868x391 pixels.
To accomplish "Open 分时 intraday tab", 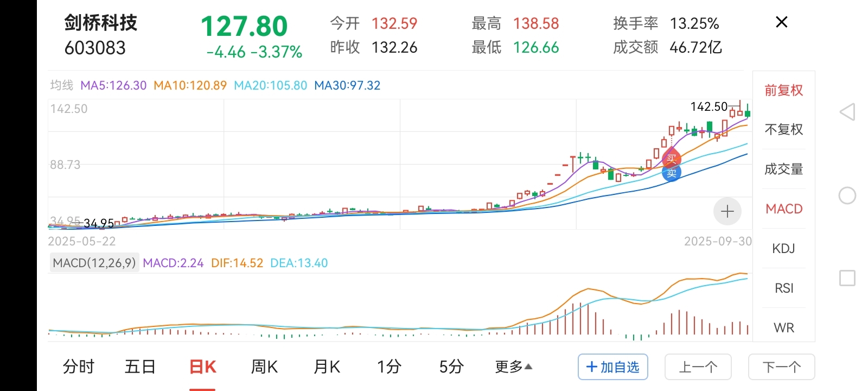I will [x=79, y=367].
